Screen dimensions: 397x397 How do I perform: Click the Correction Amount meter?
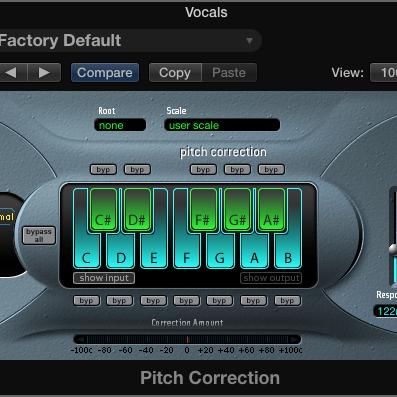[187, 339]
